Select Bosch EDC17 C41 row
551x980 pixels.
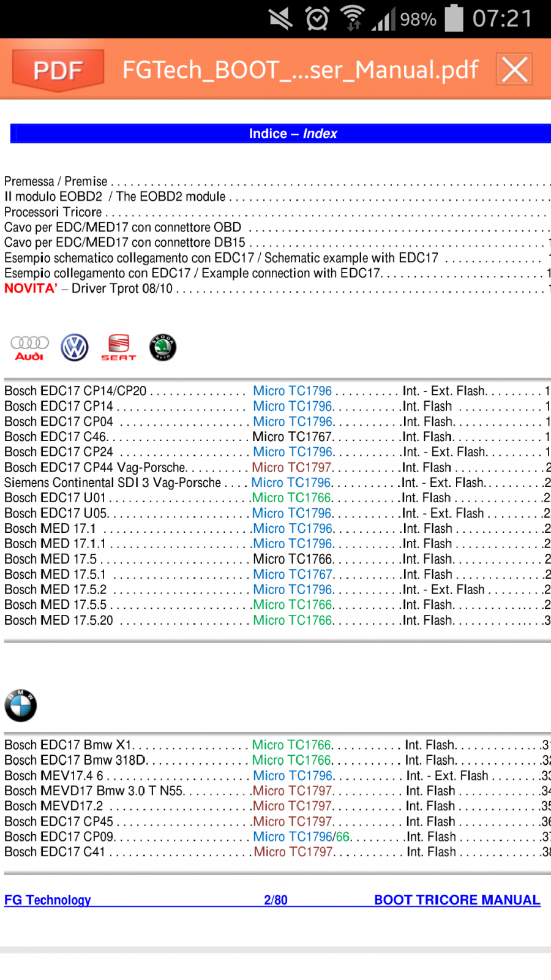(277, 852)
